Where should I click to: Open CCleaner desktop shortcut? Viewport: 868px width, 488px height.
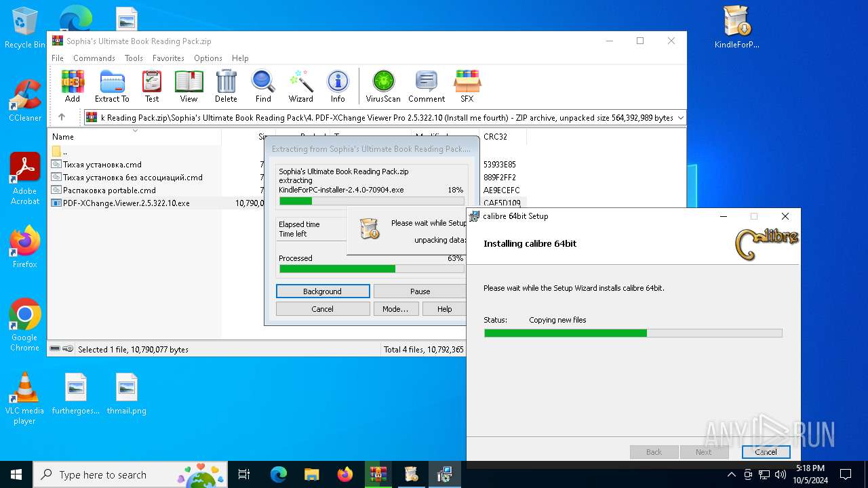[25, 101]
